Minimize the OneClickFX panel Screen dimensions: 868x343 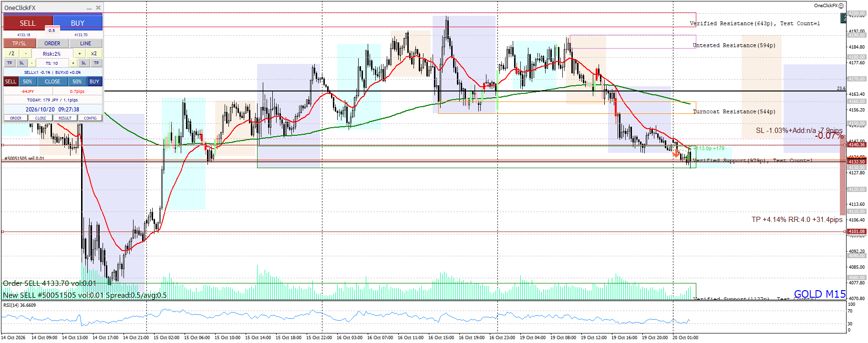click(x=89, y=8)
